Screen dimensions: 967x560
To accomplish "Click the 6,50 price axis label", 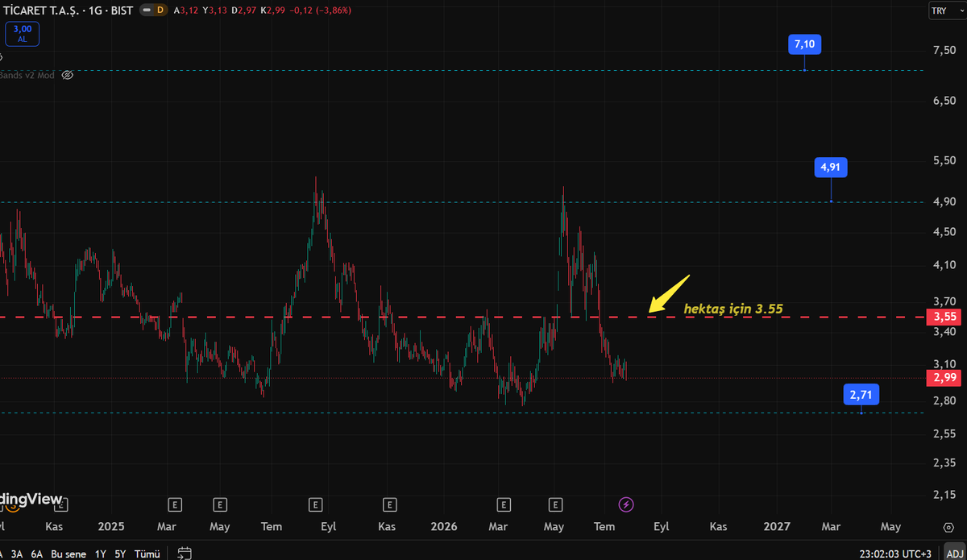I will [944, 102].
